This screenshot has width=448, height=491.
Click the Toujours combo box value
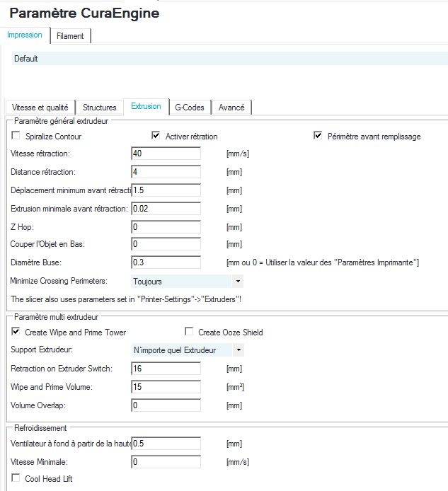(181, 281)
